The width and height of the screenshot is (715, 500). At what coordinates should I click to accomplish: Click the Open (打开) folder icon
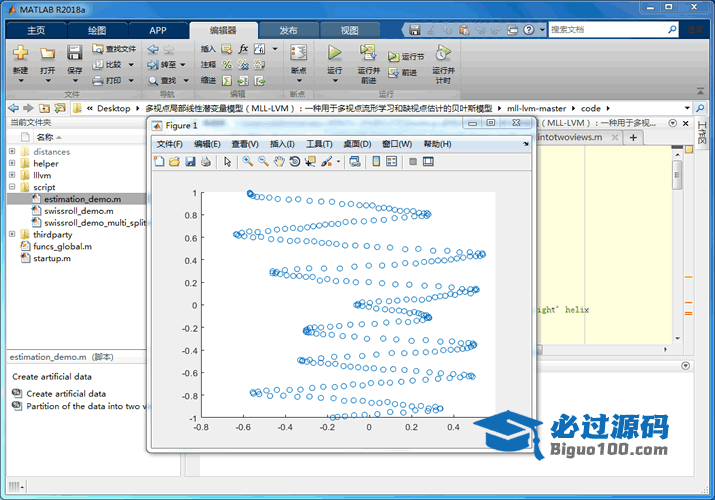point(47,53)
